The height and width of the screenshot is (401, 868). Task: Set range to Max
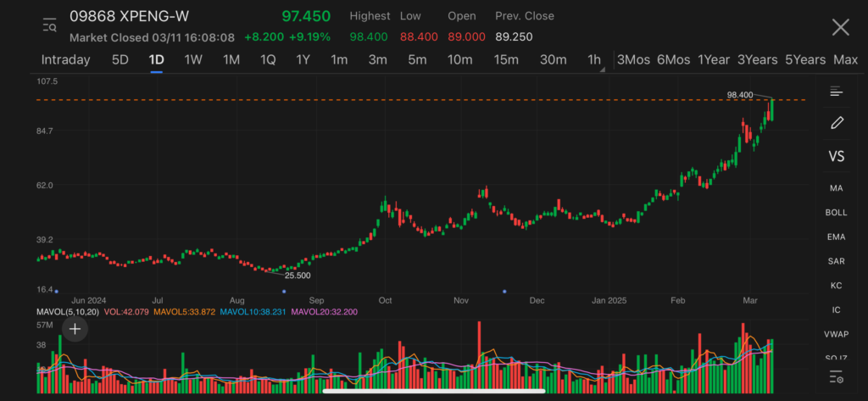(x=845, y=60)
